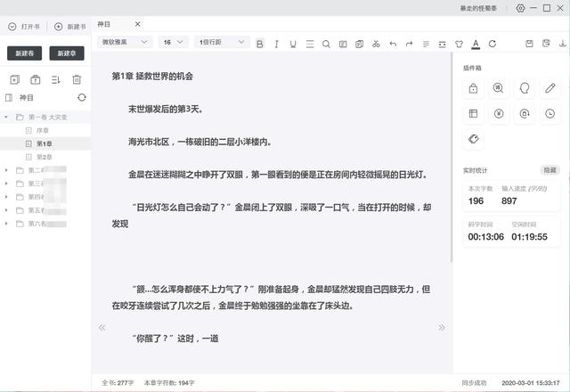Viewport: 570px width, 392px height.
Task: Click the circular refresh icon in toolbar
Action: [x=493, y=44]
